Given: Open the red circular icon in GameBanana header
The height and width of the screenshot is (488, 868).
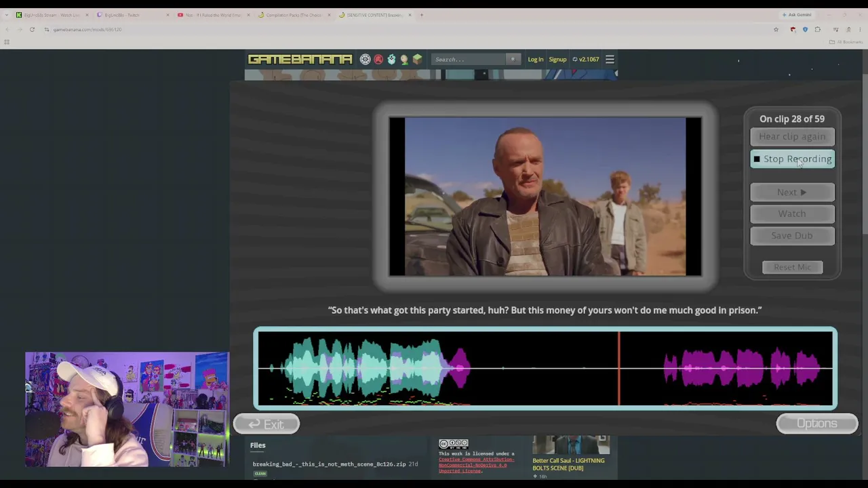Looking at the screenshot, I should [378, 60].
